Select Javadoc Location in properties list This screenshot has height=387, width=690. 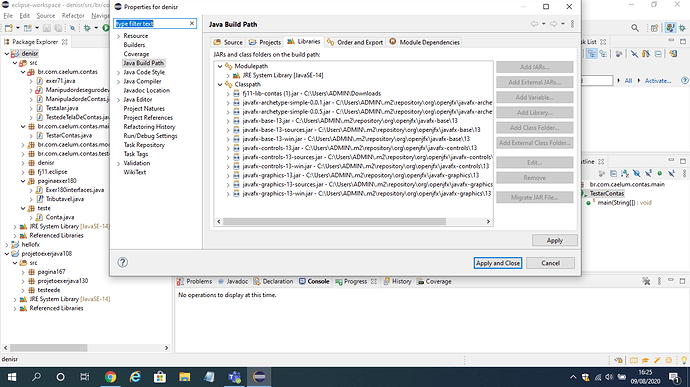point(147,90)
